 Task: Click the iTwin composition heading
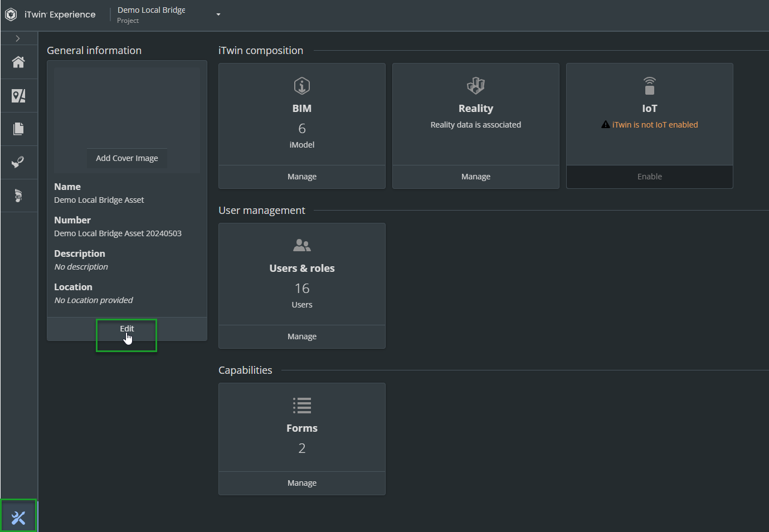point(261,51)
